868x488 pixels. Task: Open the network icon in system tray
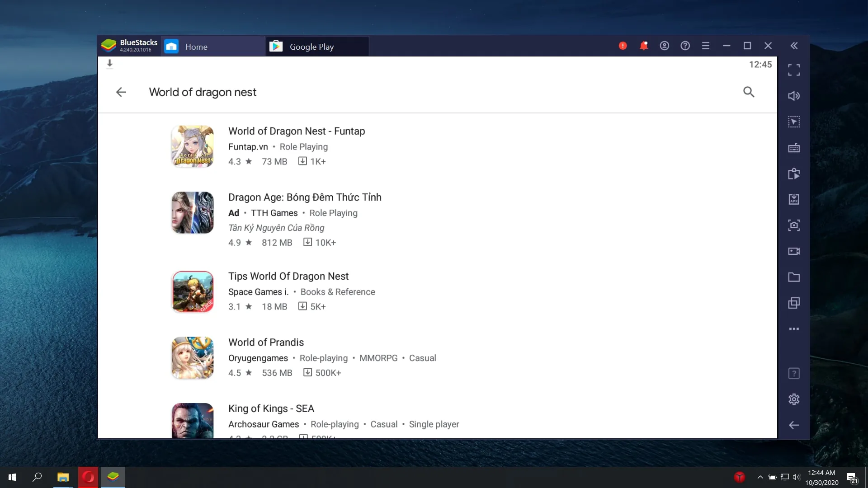[x=785, y=477]
